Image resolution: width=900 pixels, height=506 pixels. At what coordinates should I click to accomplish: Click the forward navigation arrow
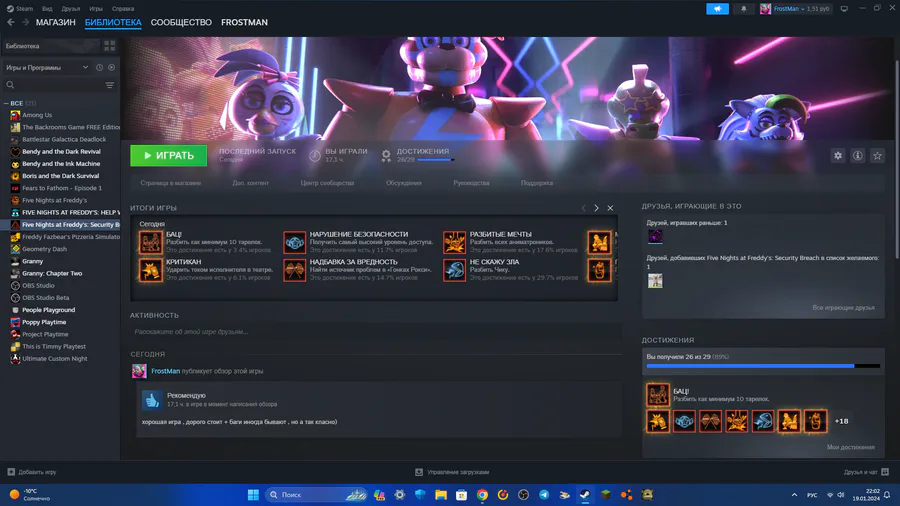click(25, 22)
